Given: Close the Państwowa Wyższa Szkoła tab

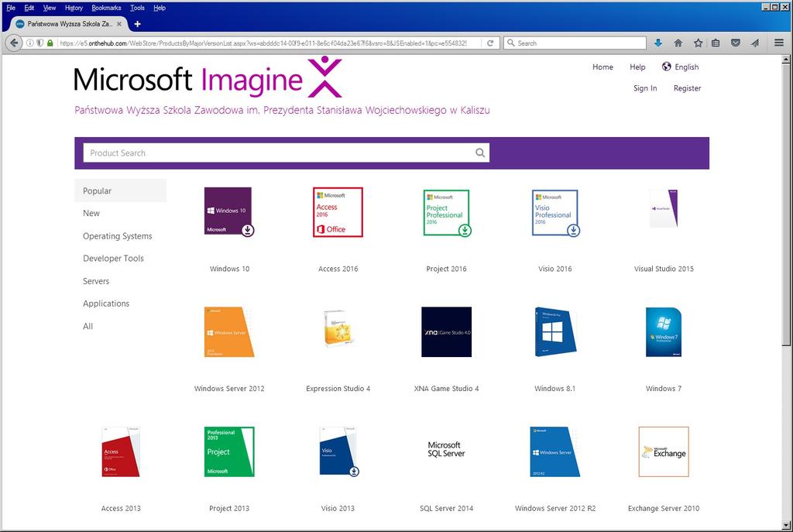Looking at the screenshot, I should pos(118,24).
